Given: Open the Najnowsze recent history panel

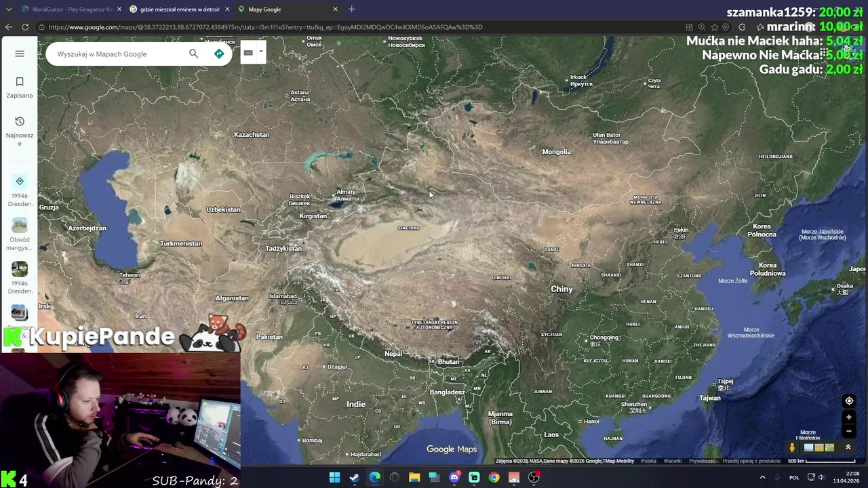Looking at the screenshot, I should 20,131.
